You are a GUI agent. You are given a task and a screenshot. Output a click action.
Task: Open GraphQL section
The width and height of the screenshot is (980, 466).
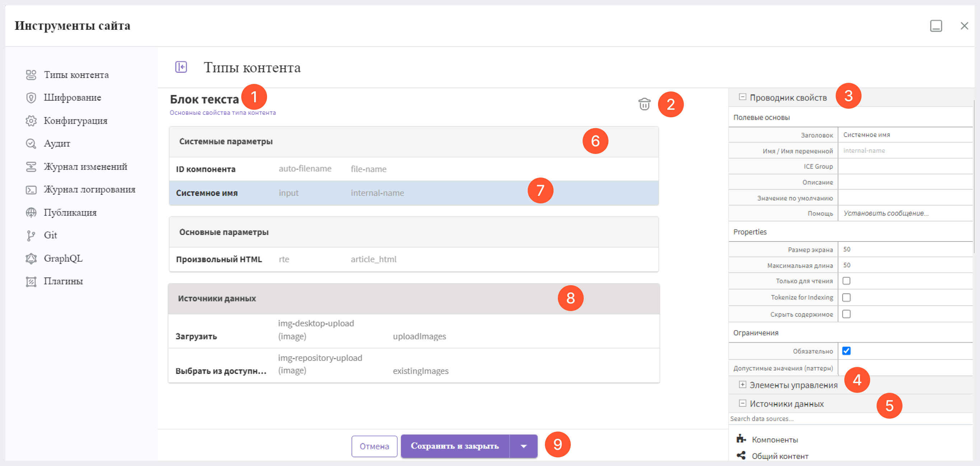click(x=63, y=258)
